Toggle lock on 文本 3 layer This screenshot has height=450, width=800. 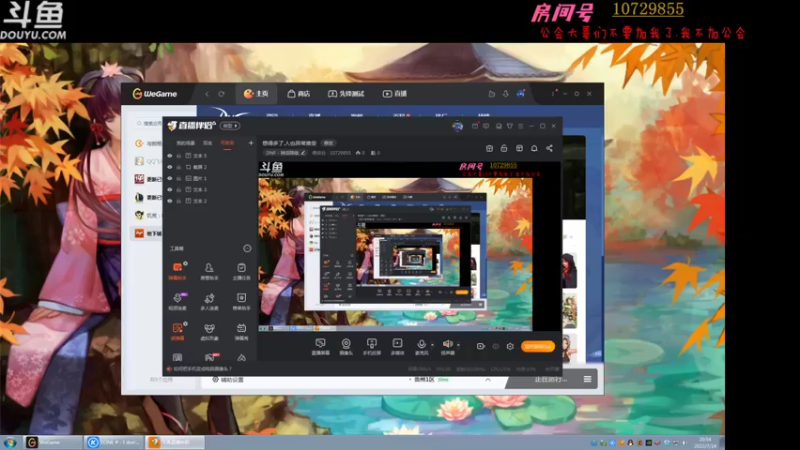(x=179, y=189)
